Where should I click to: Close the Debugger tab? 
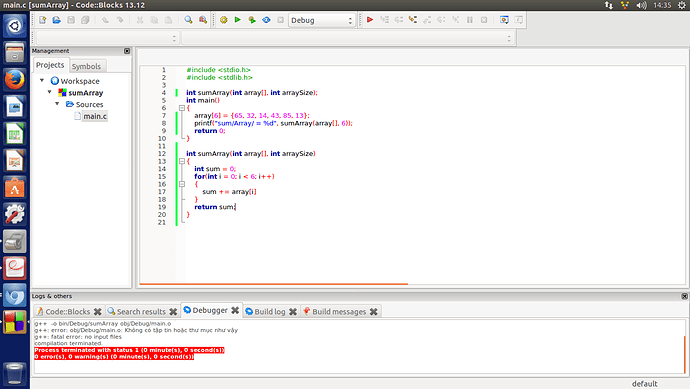point(235,310)
